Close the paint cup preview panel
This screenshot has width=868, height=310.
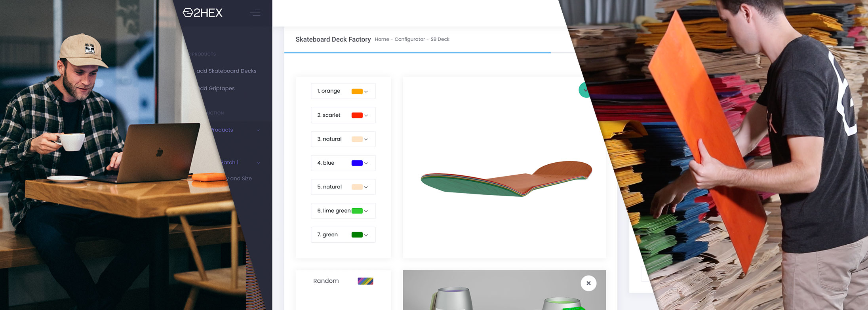pos(588,283)
